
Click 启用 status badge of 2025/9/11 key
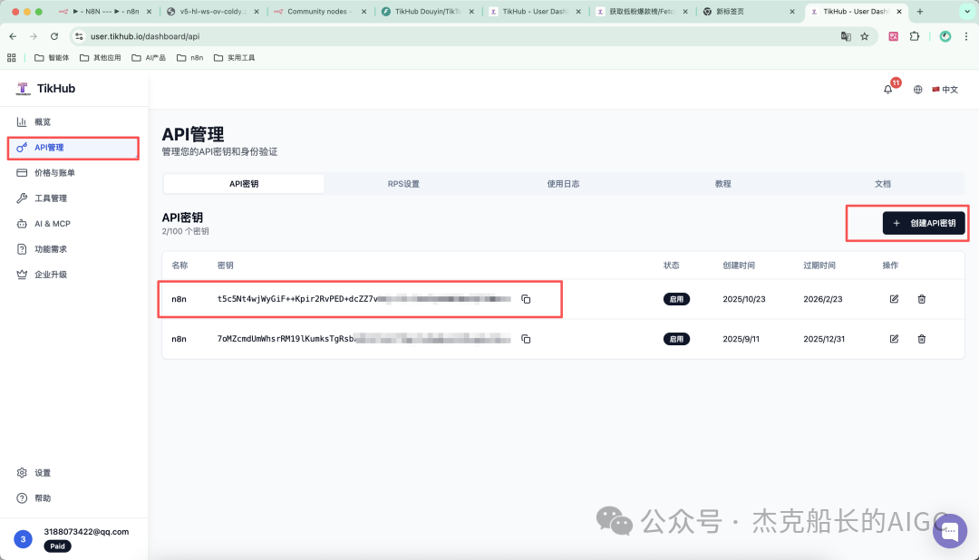[x=676, y=339]
